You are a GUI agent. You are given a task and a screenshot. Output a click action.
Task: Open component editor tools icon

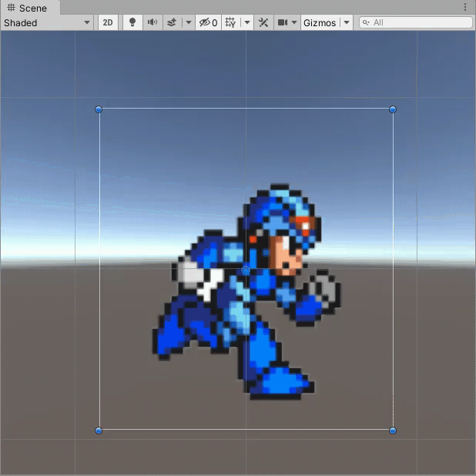(x=263, y=23)
